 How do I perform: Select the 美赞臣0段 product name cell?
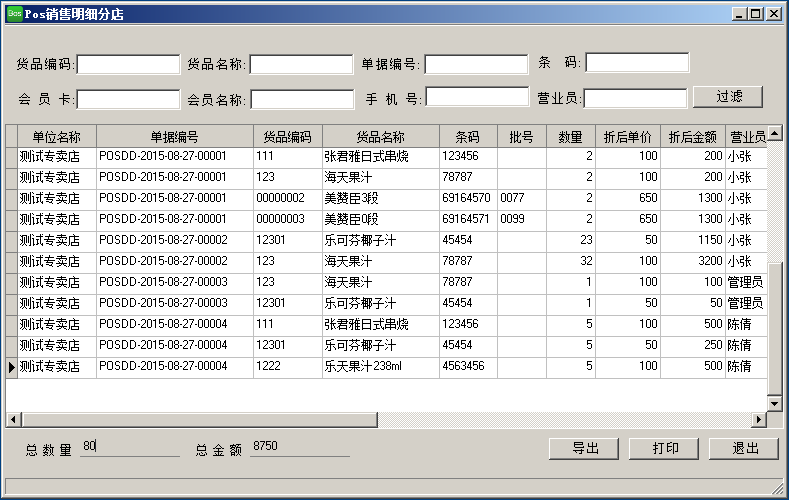(x=381, y=219)
